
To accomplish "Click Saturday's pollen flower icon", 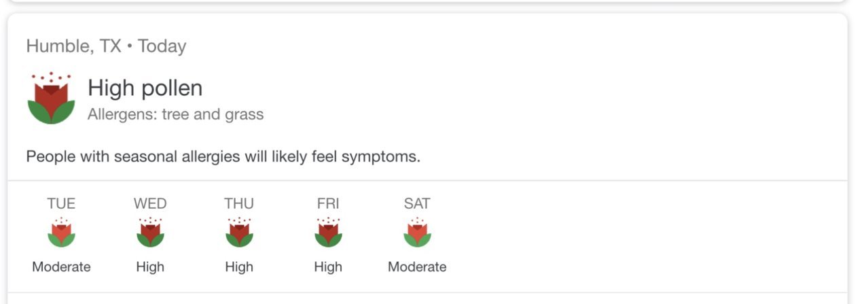I will click(417, 233).
